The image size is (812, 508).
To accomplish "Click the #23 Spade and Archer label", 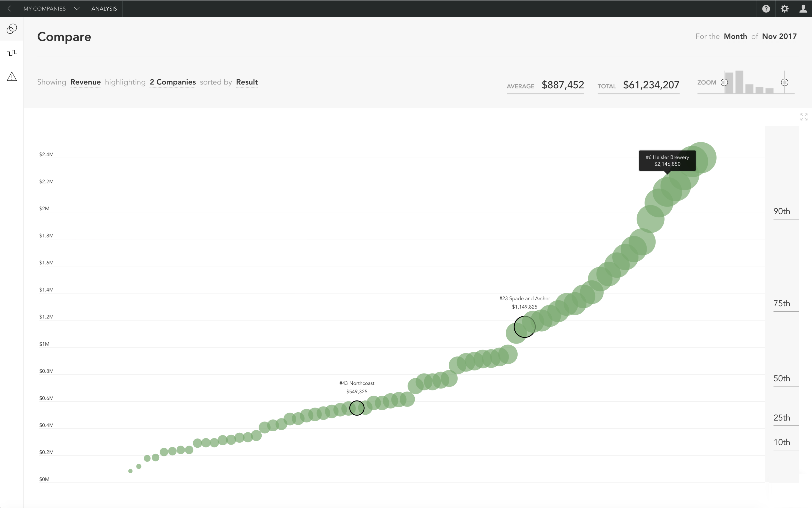I will point(525,298).
